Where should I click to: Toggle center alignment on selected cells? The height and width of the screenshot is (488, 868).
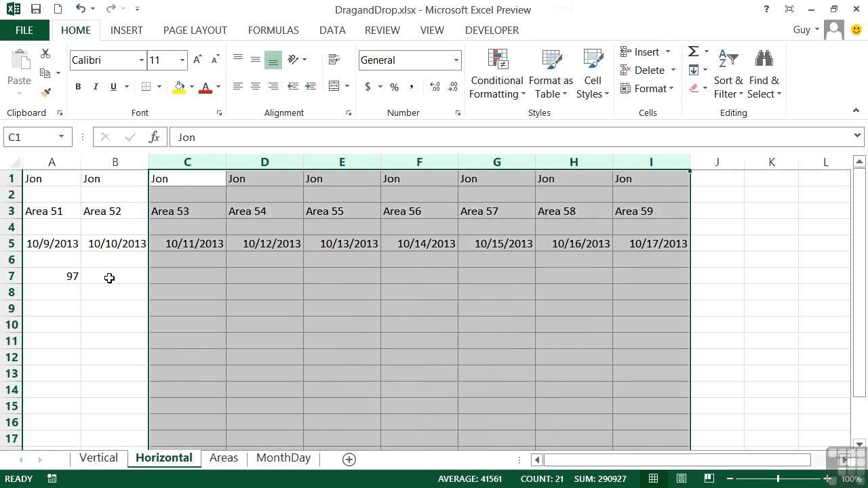pos(256,87)
